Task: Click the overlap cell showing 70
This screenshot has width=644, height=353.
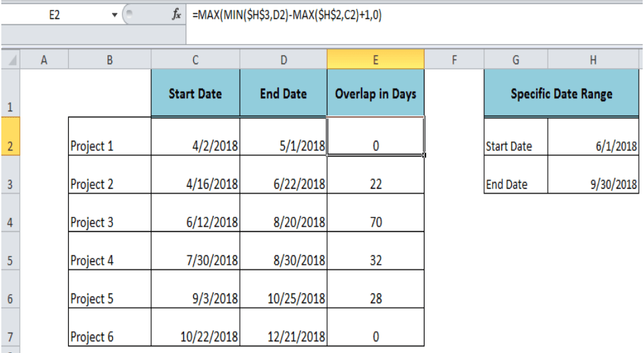Action: [x=375, y=213]
